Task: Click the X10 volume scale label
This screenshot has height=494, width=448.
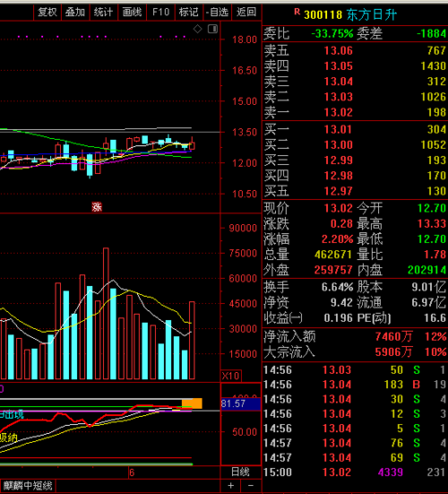Action: pyautogui.click(x=231, y=376)
